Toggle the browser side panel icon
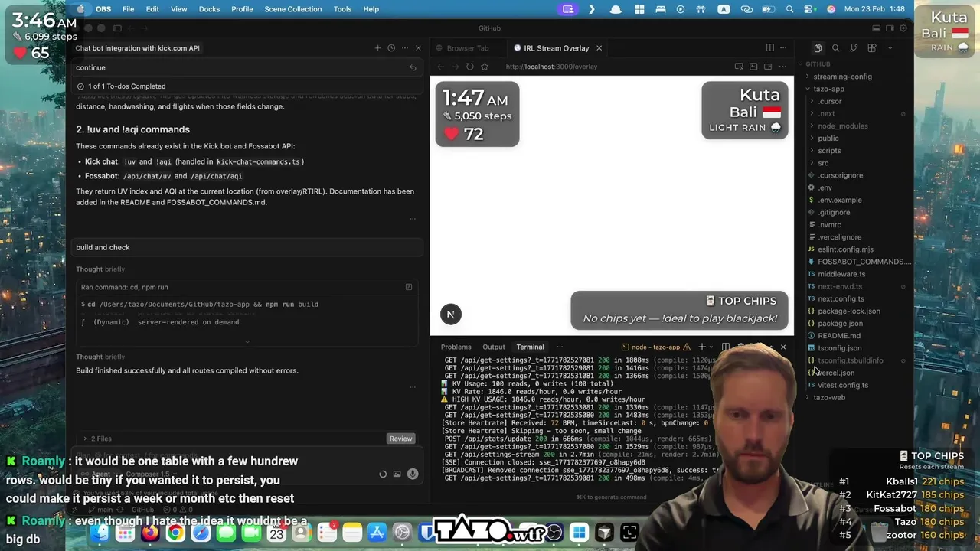The width and height of the screenshot is (980, 551). pos(768,67)
